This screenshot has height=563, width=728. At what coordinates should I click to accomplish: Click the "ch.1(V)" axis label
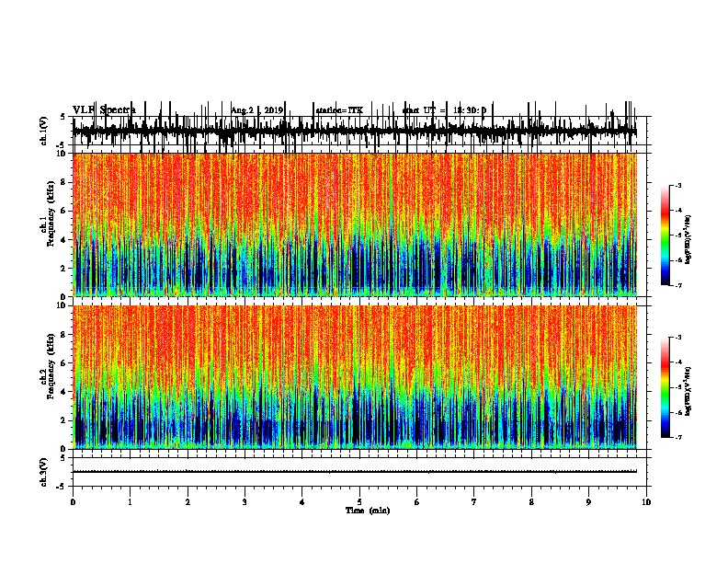44,131
